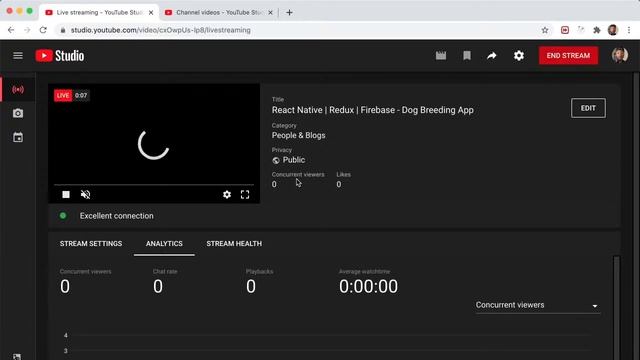This screenshot has width=640, height=360.
Task: Select the Webcam sidebar icon
Action: [x=18, y=113]
